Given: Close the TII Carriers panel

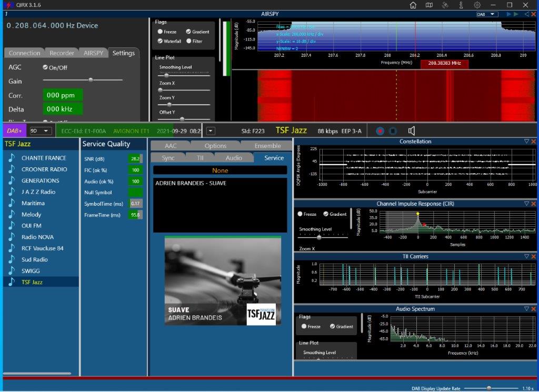Looking at the screenshot, I should 534,256.
